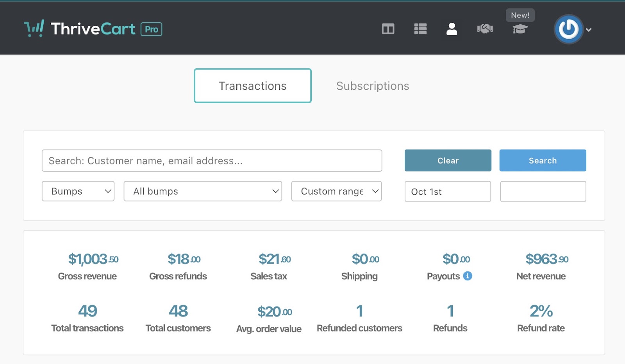This screenshot has width=625, height=364.
Task: Click the Search button
Action: [x=543, y=161]
